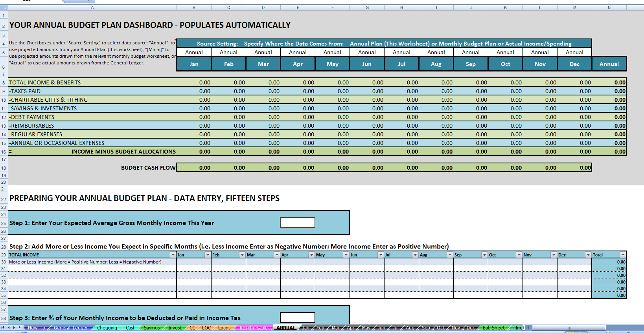Switch to the LOC sheet tab
The height and width of the screenshot is (333, 644).
206,328
